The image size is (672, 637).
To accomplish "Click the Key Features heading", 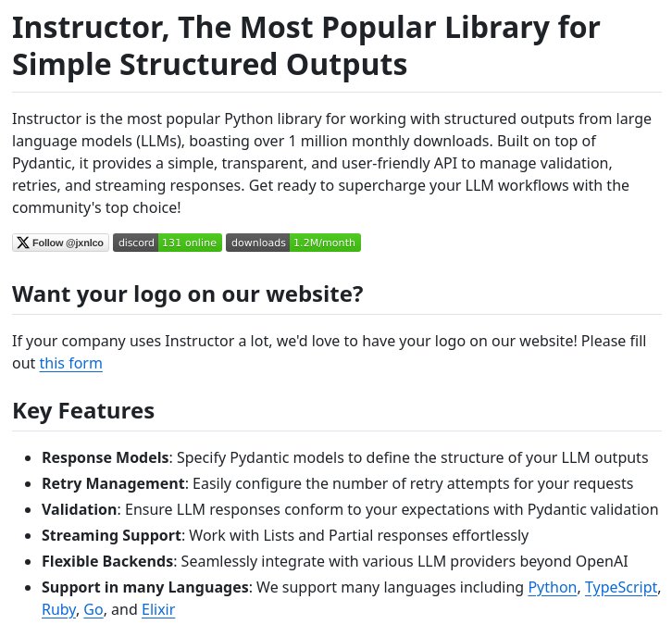I will pyautogui.click(x=83, y=410).
